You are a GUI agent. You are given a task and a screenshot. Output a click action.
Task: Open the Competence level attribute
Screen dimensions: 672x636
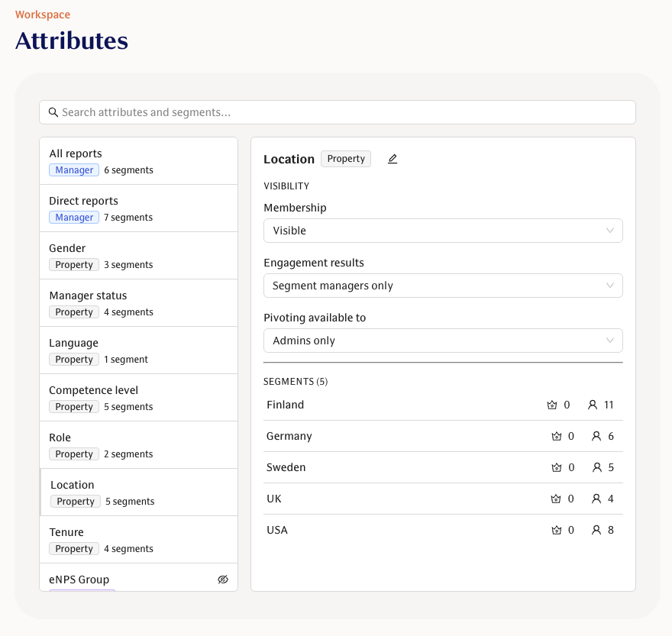click(x=138, y=398)
